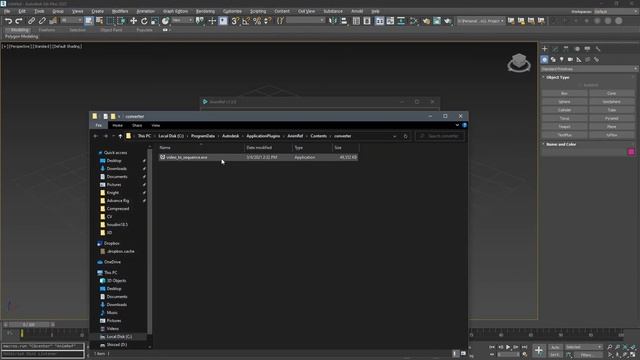640x360 pixels.
Task: Select the video_to_sequence.exe file
Action: point(258,157)
